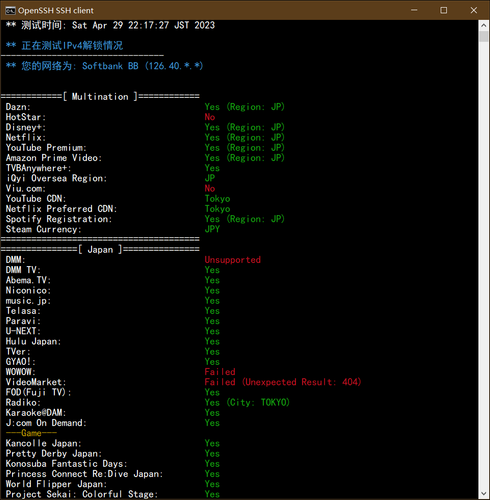
Task: Click the GYAO! label
Action: click(x=20, y=362)
